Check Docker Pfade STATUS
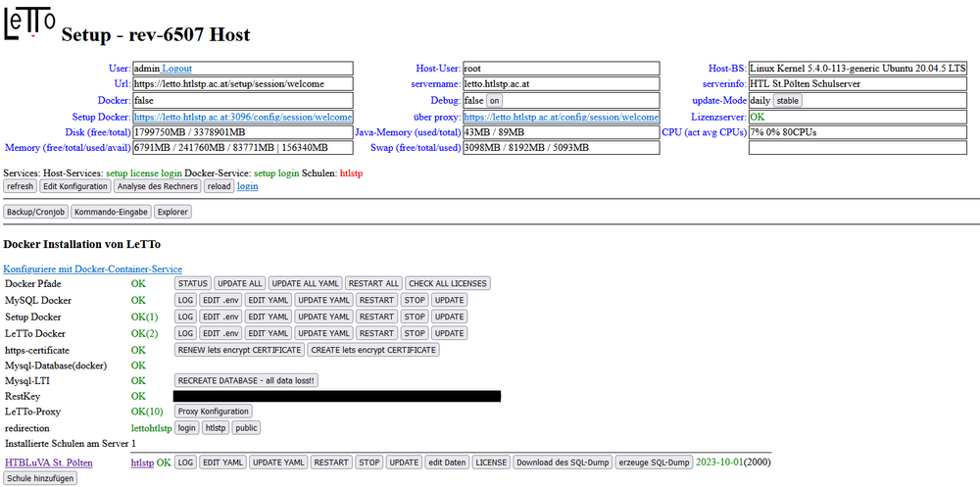 [x=192, y=283]
